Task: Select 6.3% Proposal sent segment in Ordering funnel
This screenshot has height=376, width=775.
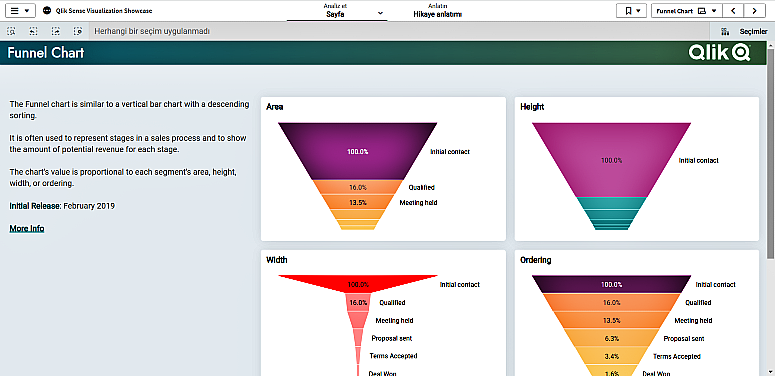Action: coord(611,338)
